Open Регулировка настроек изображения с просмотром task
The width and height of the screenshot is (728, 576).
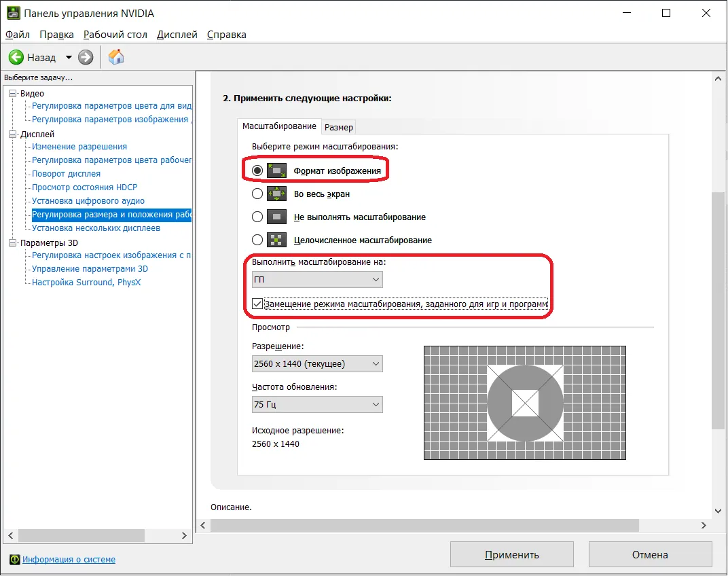[111, 255]
